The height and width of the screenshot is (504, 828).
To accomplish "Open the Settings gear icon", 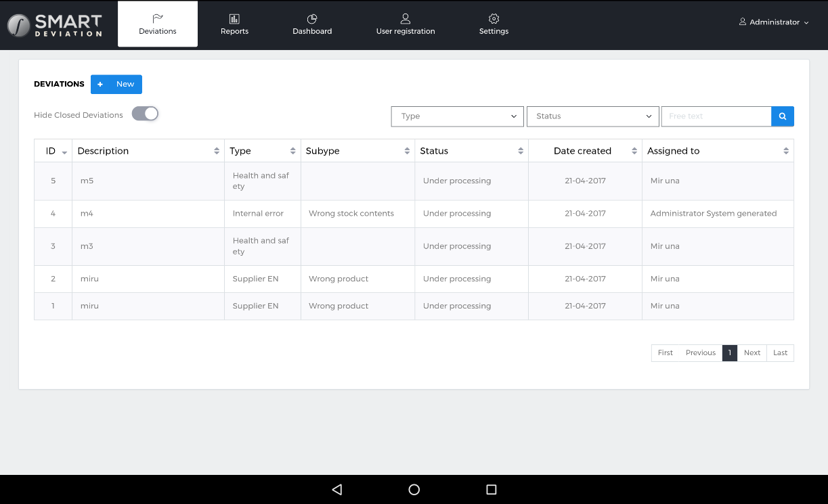I will pyautogui.click(x=494, y=19).
